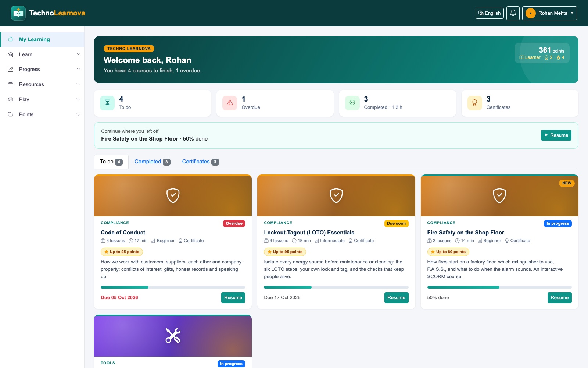Screen dimensions: 588x368
Task: Switch to the Completed tab
Action: 152,162
